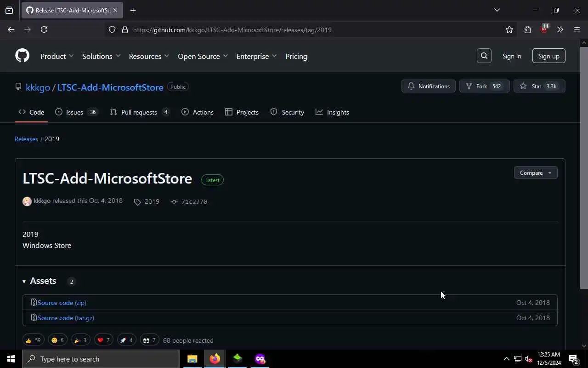Download Source code (zip)
This screenshot has width=588, height=368.
62,303
